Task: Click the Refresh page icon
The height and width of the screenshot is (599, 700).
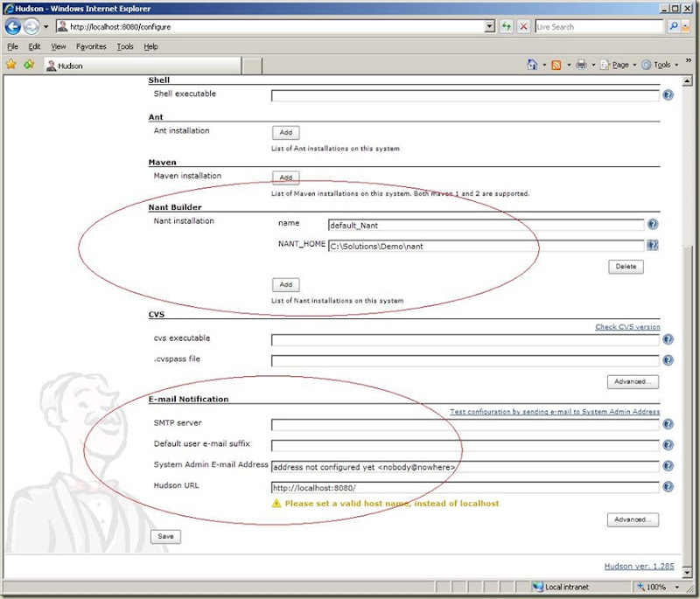Action: [506, 27]
